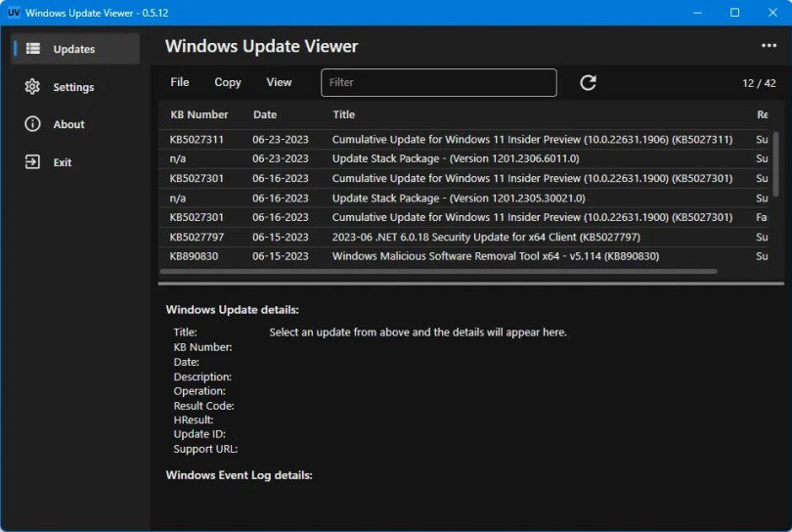
Task: Click the Windows Update Viewer page heading
Action: pos(262,46)
